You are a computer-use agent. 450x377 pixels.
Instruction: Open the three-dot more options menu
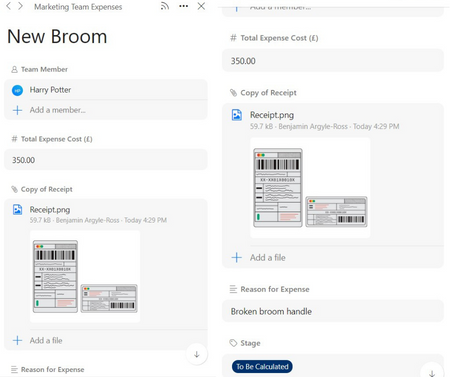pos(183,6)
